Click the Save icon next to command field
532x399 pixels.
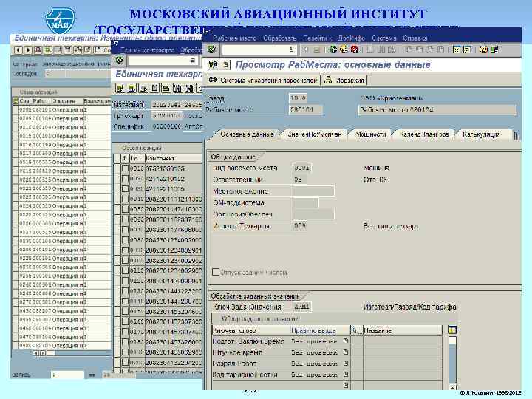316,50
